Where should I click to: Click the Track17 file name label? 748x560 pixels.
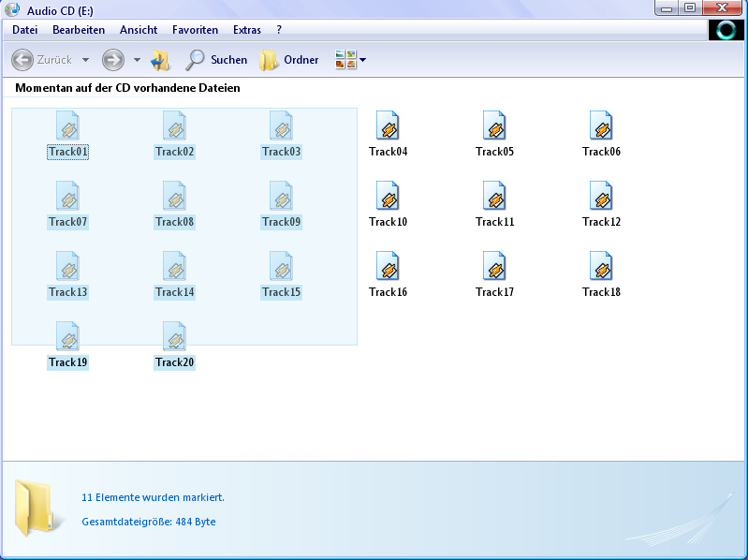pos(494,292)
